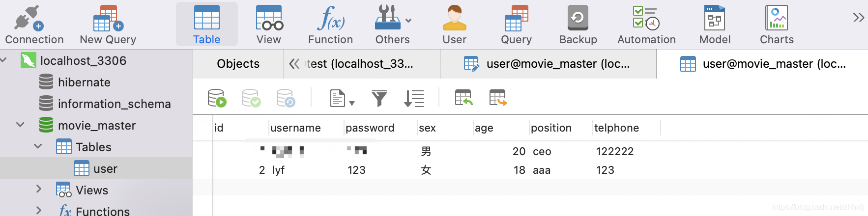This screenshot has width=868, height=216.
Task: Open the Others dropdown arrow
Action: (408, 21)
